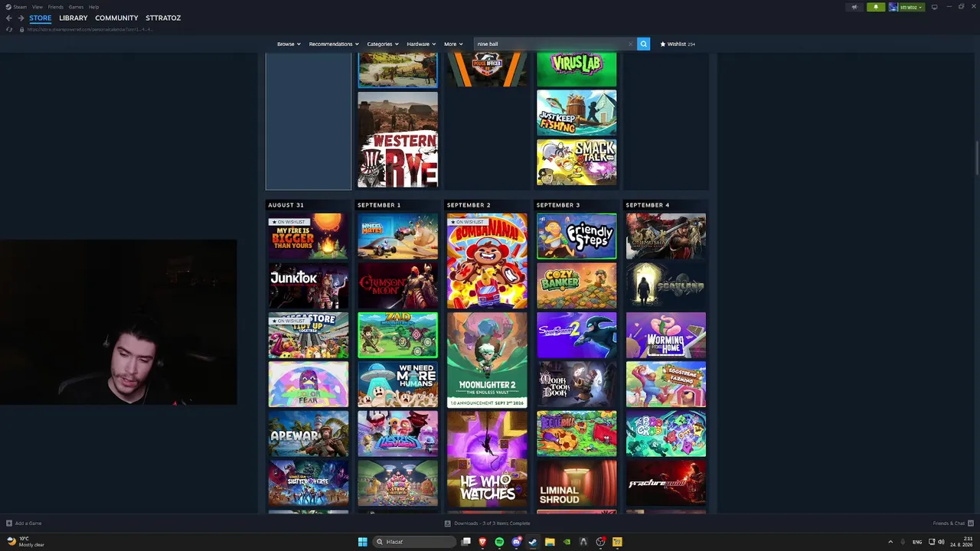The height and width of the screenshot is (551, 980).
Task: Open the Cozy Banker game capsule
Action: coord(577,285)
